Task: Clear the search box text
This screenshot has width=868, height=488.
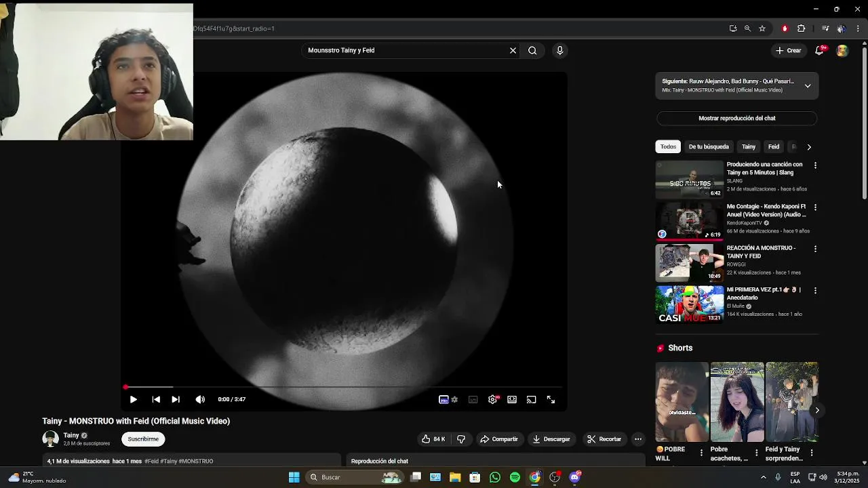Action: point(513,50)
